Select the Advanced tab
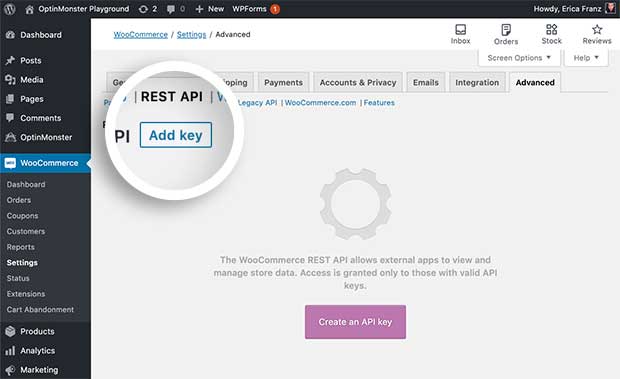This screenshot has width=620, height=379. click(535, 83)
